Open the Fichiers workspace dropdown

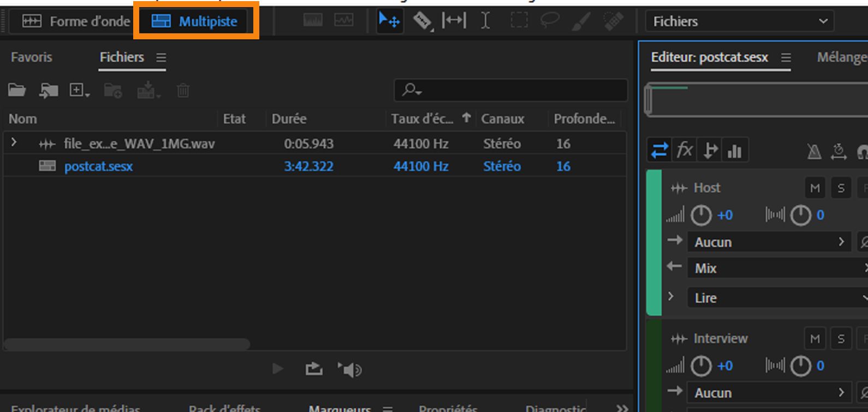740,21
